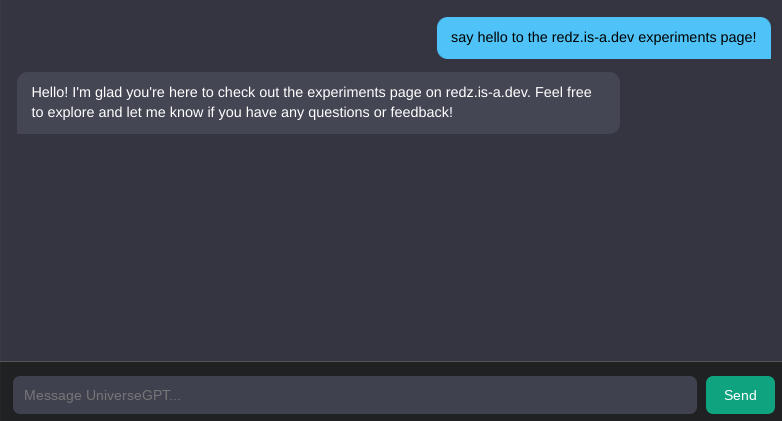Focus the Message UniverseGPT input field
Viewport: 782px width, 421px height.
click(354, 395)
